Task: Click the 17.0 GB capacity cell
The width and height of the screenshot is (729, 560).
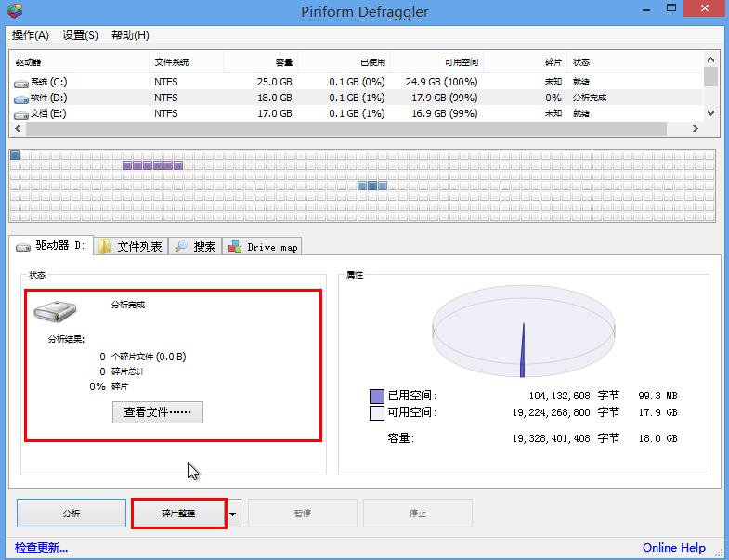Action: coord(274,113)
